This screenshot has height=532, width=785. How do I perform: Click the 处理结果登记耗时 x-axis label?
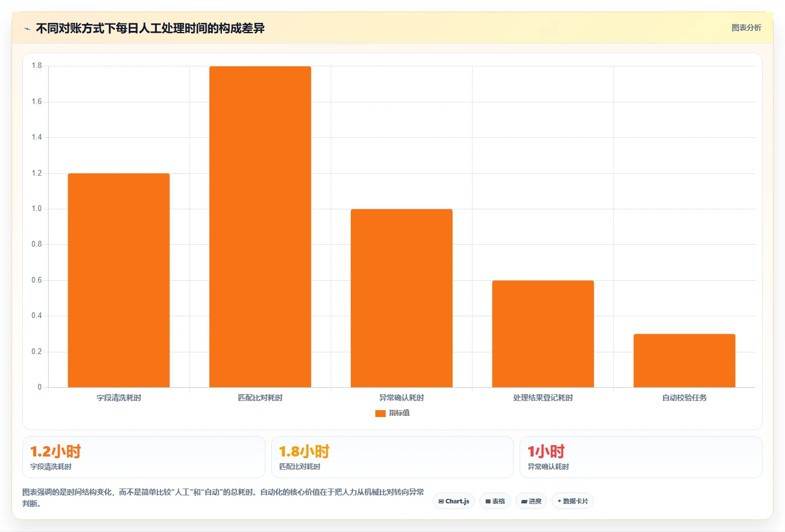point(543,398)
